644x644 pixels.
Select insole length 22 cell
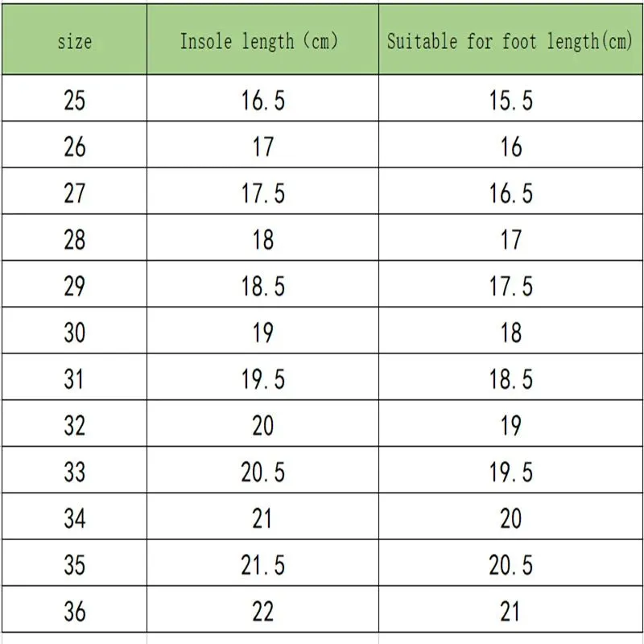click(x=263, y=609)
